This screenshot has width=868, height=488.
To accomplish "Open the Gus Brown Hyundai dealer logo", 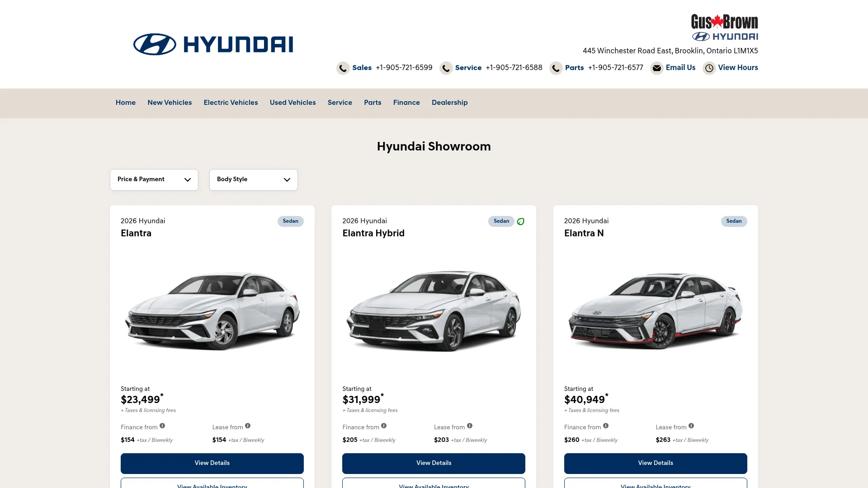I will [x=724, y=28].
